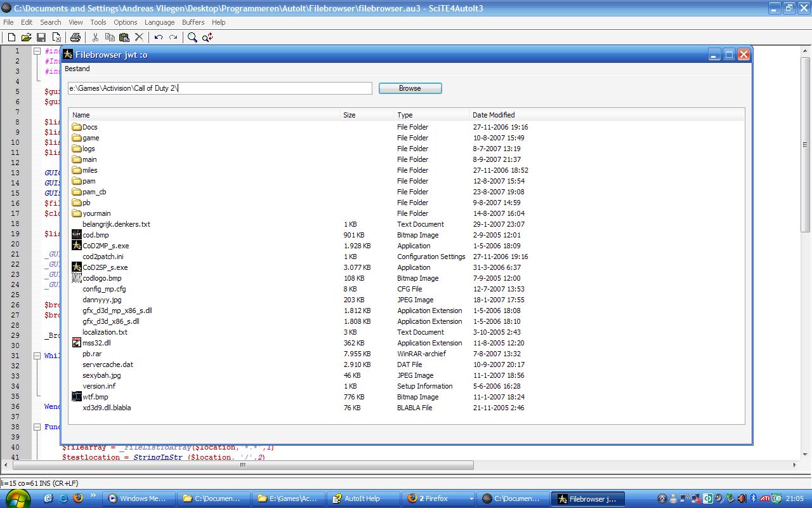The image size is (812, 508).
Task: Open the Search menu in SciTE
Action: click(51, 22)
